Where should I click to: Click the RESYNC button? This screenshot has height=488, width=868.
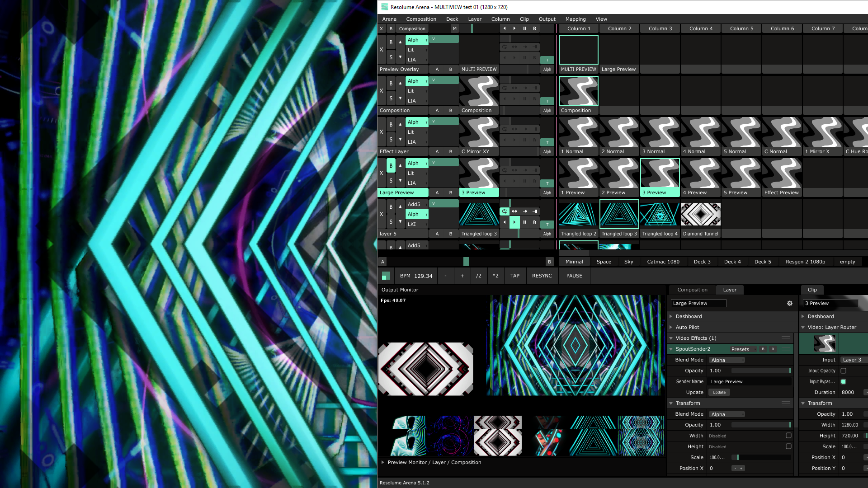[542, 276]
